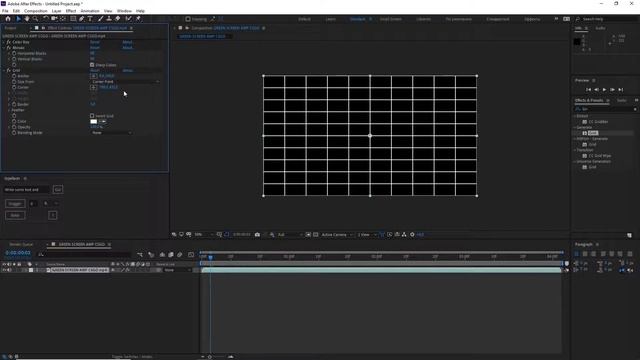Select the Rotation tool
The width and height of the screenshot is (640, 360).
[x=46, y=19]
